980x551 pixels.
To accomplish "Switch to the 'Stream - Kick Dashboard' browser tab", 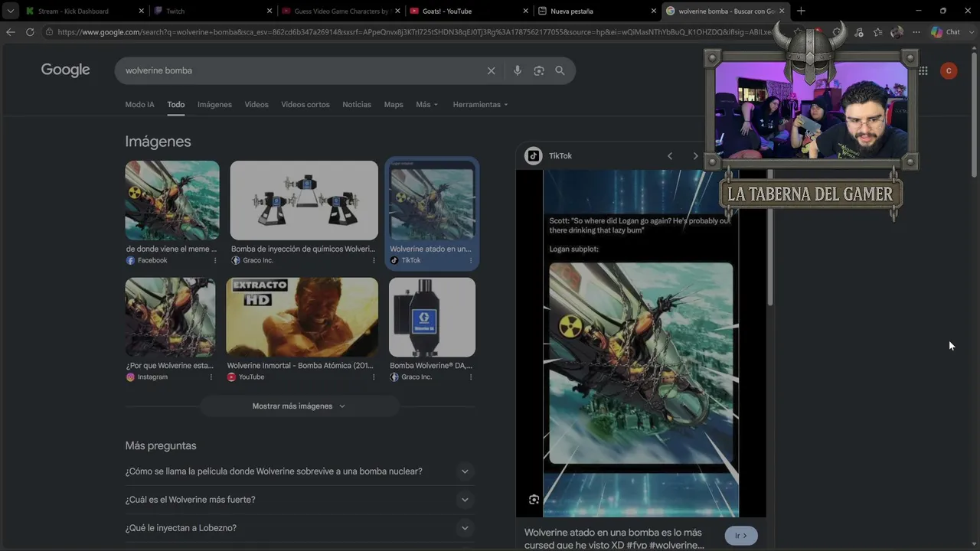I will [85, 11].
